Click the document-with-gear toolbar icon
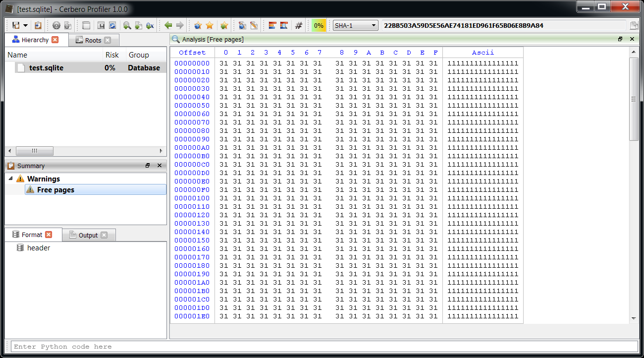Viewport: 644px width, 358px height. [68, 25]
